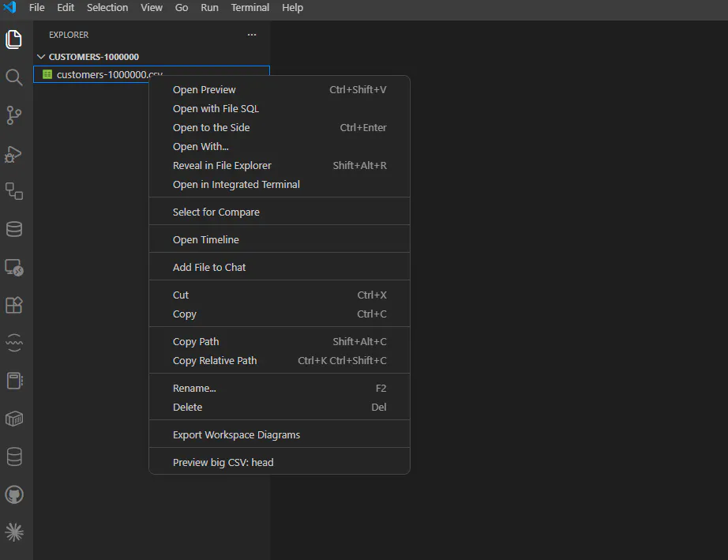Choose Copy Relative Path
Viewport: 728px width, 560px height.
(279, 361)
